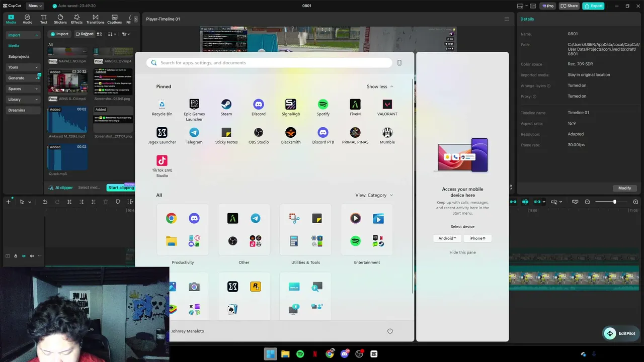Open the Mumble pinned app
Image resolution: width=644 pixels, height=362 pixels.
click(387, 135)
